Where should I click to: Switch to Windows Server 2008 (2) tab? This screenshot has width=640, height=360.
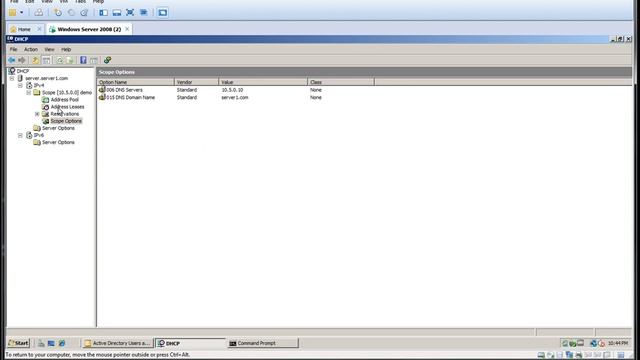click(x=89, y=29)
